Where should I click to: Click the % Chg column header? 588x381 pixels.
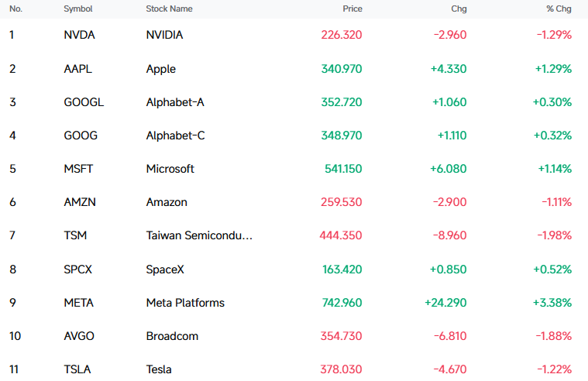[x=559, y=9]
